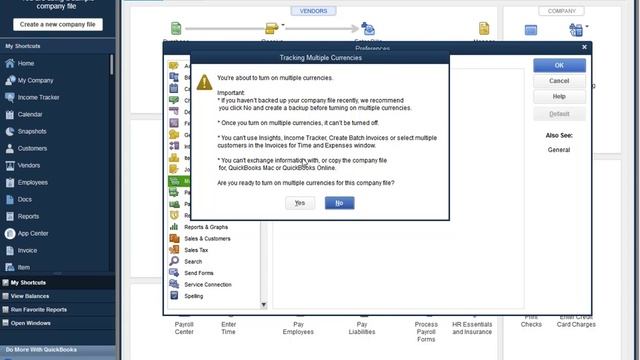Open Inventory Activities dropdown arrow
Viewport: 640px width, 360px height.
coord(587,27)
